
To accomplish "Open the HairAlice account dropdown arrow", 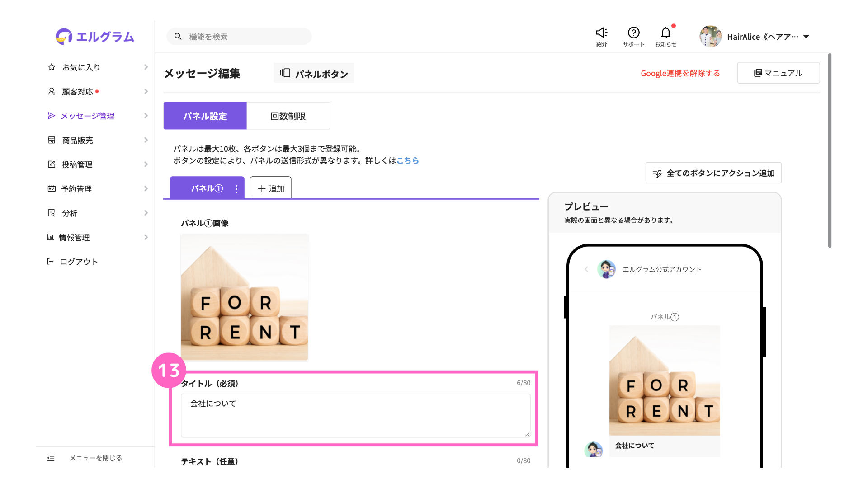I will click(x=806, y=37).
